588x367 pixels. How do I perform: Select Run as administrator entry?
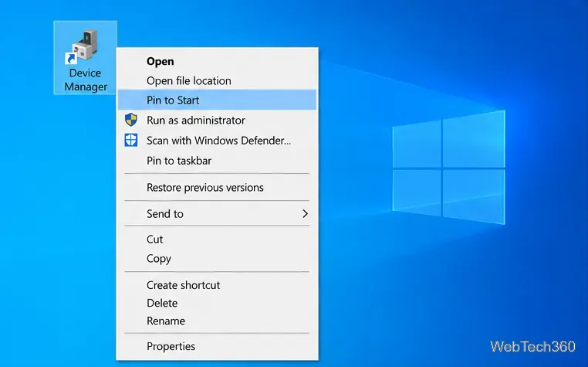[217, 121]
